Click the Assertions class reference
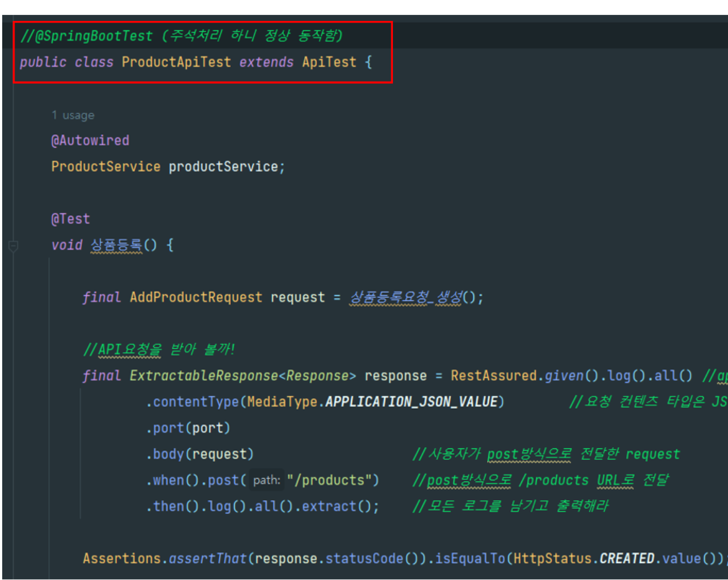The image size is (728, 580). coord(122,559)
